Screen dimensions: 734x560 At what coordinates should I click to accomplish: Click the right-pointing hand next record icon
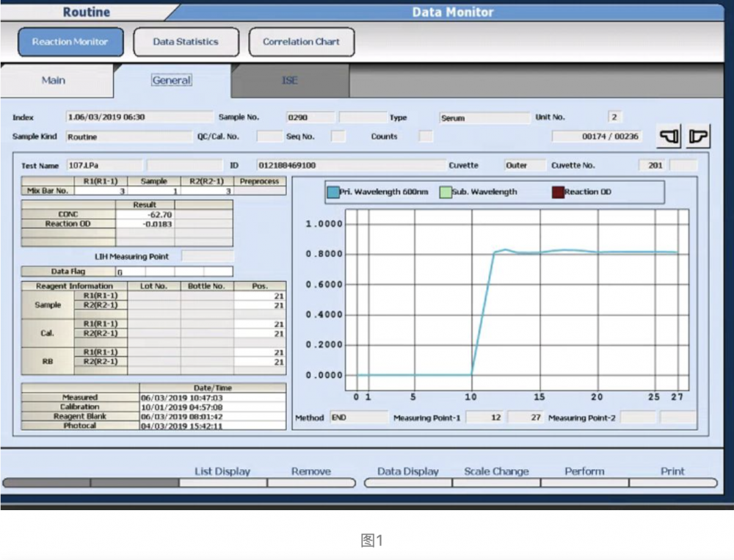click(698, 137)
